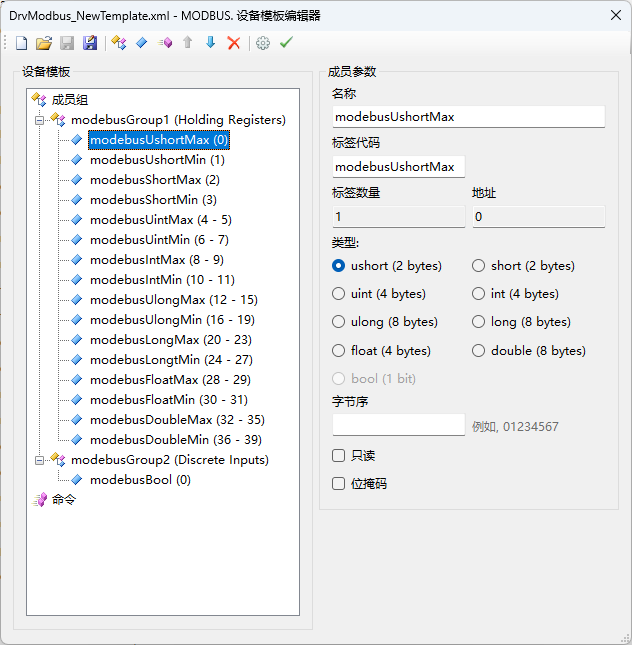
Task: Select modebusUintMin (6 - 7) element
Action: coord(159,240)
